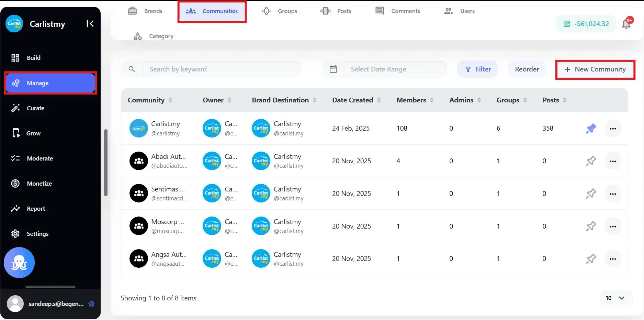Unpin the Carlist.my community
Viewport: 644px width, 320px height.
(591, 129)
